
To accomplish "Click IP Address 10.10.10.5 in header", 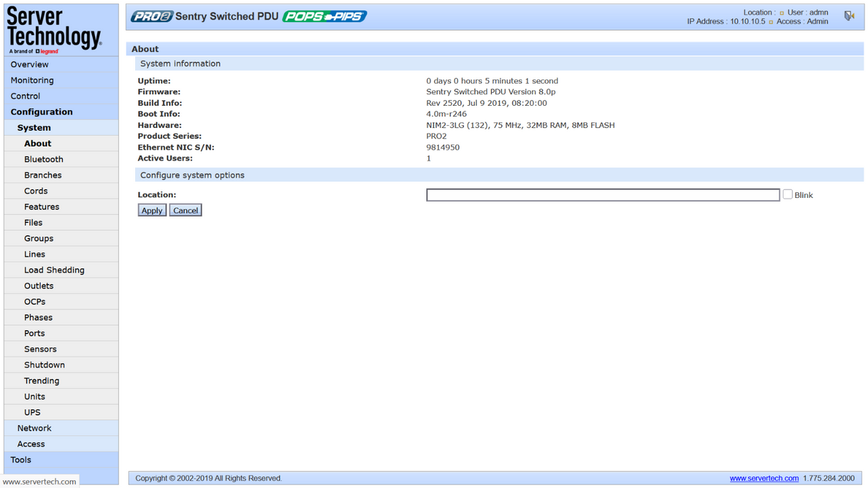I will pos(726,21).
